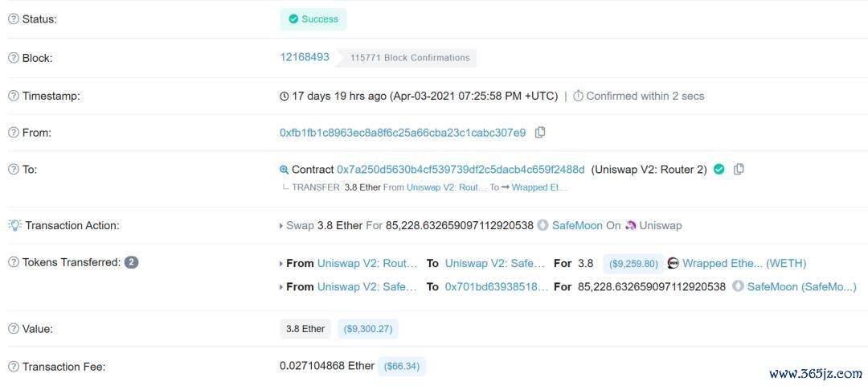The width and height of the screenshot is (868, 386).
Task: Open contract address 0x7a250d5630b4...
Action: (x=461, y=170)
